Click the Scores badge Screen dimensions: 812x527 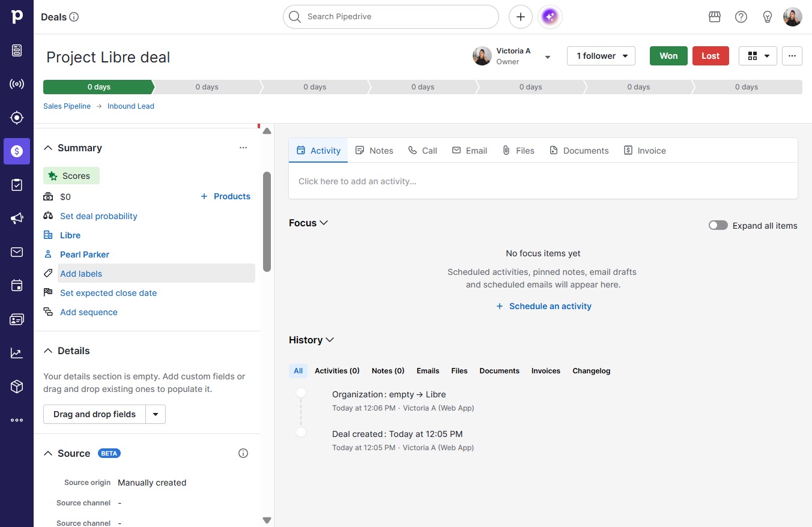(x=71, y=176)
